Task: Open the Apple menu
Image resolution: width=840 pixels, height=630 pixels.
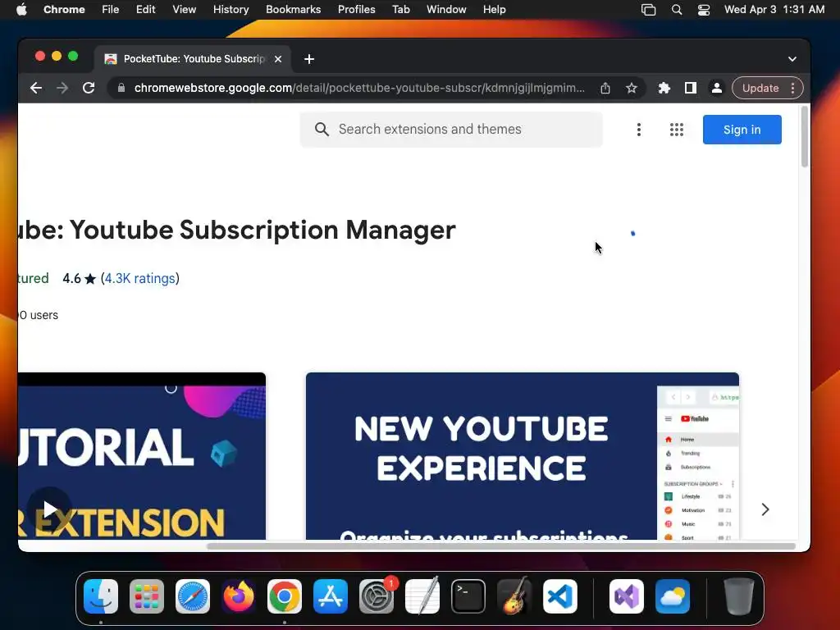Action: pyautogui.click(x=21, y=10)
